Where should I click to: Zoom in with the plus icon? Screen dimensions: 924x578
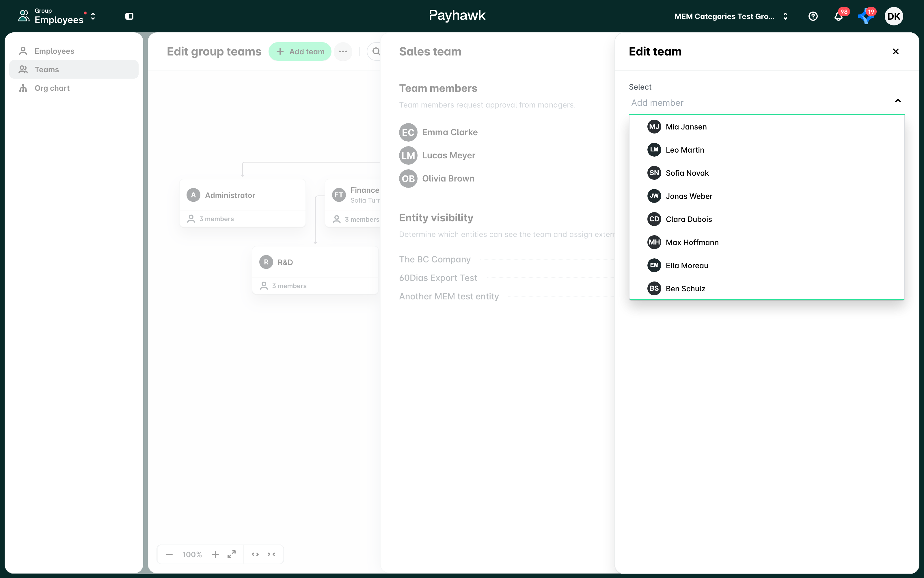click(215, 554)
